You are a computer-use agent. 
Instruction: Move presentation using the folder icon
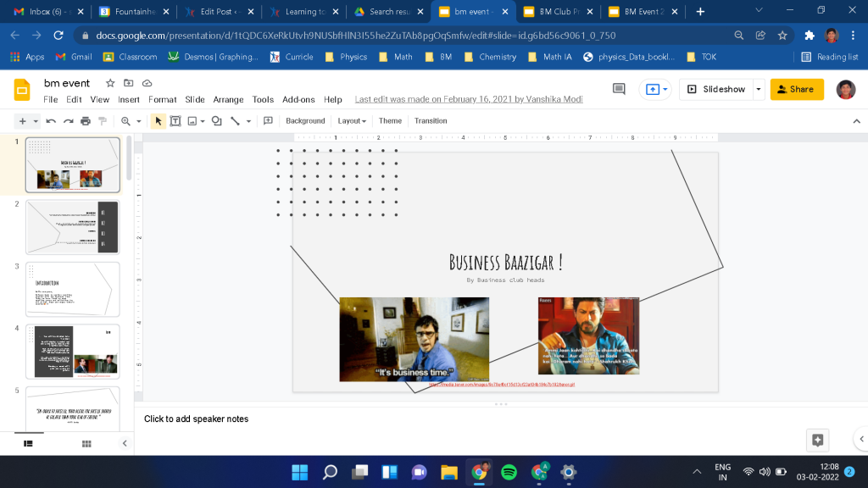pyautogui.click(x=129, y=83)
